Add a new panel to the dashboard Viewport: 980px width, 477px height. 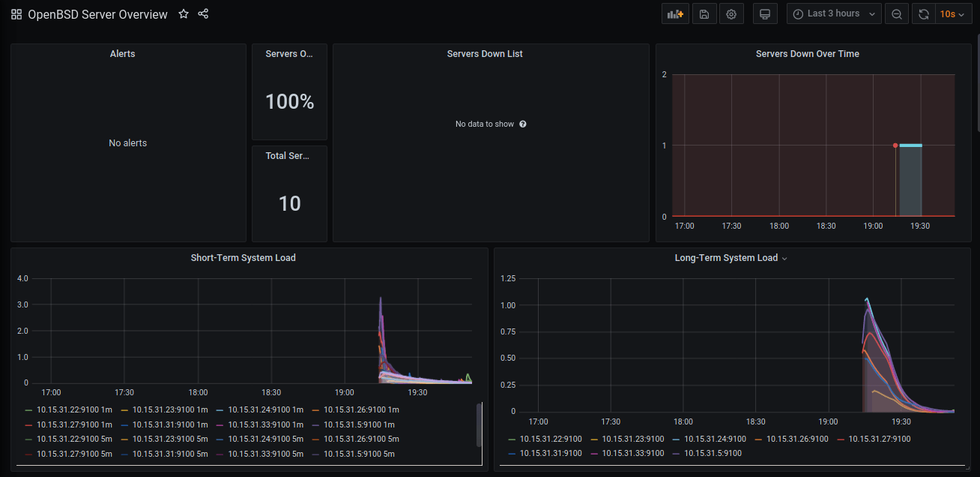pyautogui.click(x=674, y=13)
